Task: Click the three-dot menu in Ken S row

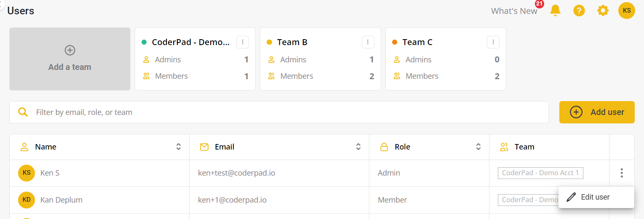Action: tap(621, 173)
